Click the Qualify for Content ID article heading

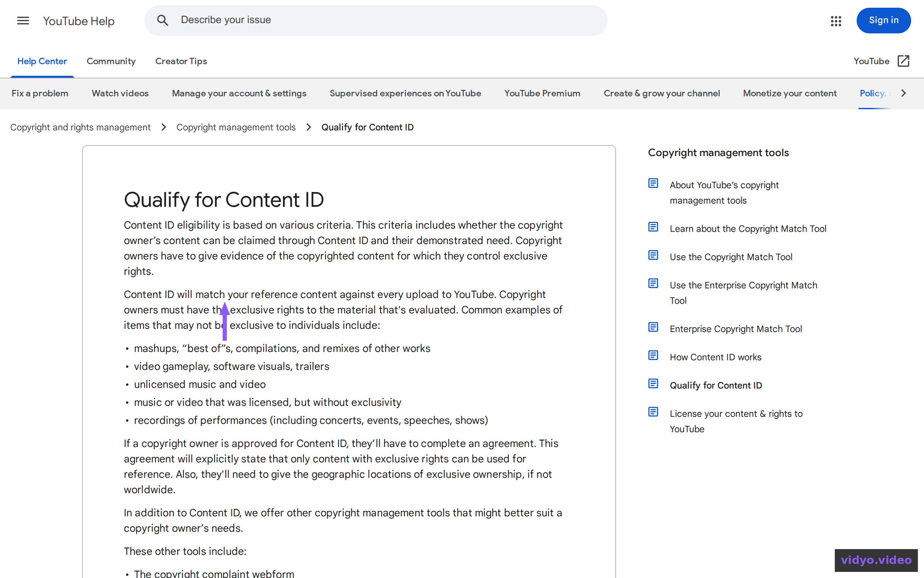coord(224,200)
